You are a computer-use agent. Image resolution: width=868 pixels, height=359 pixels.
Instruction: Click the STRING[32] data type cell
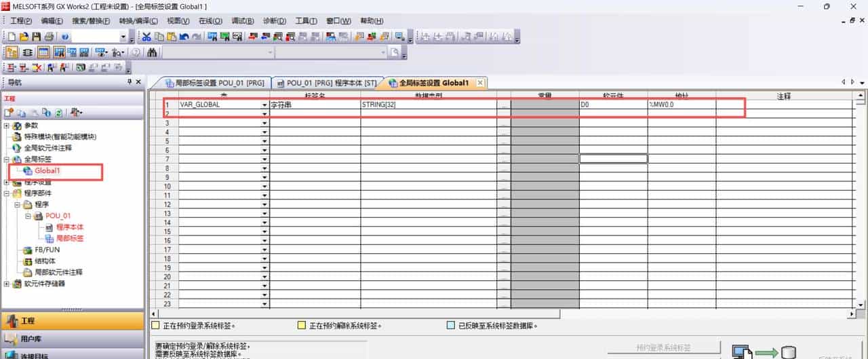pos(429,105)
